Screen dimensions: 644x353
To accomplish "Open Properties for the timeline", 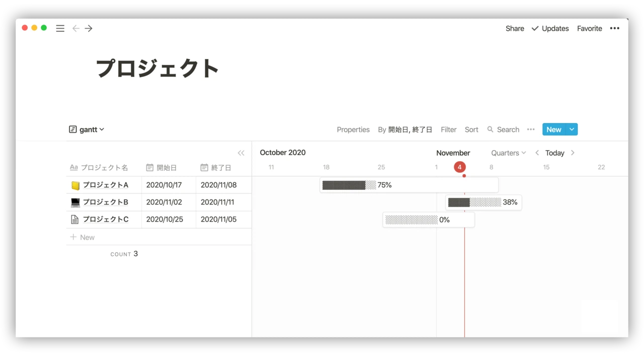I will [x=353, y=129].
